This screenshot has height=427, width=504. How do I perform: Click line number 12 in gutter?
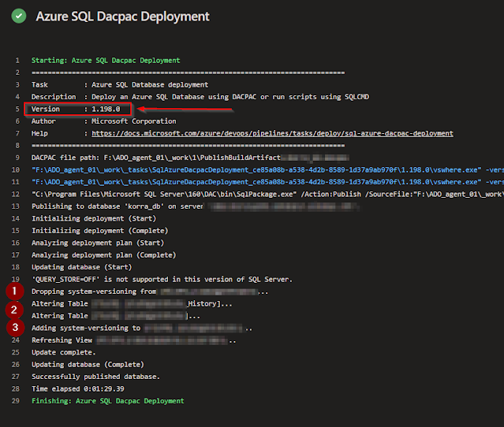pyautogui.click(x=16, y=195)
